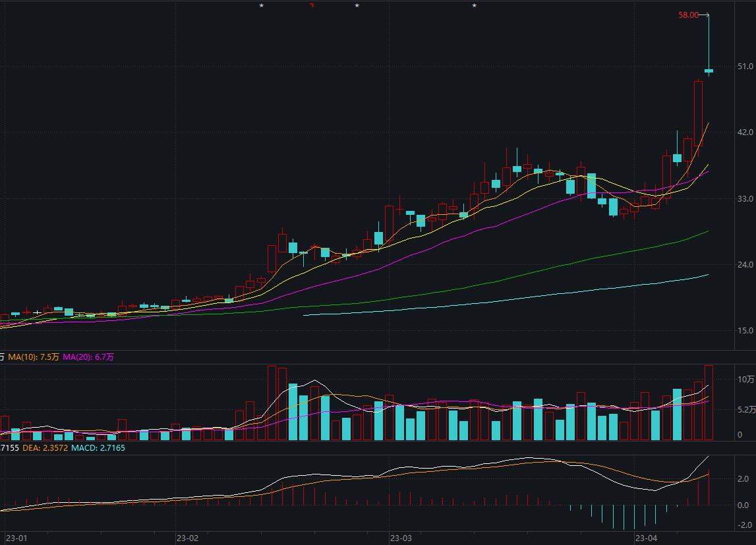Click the rightmost star marker at chart top

tap(475, 5)
